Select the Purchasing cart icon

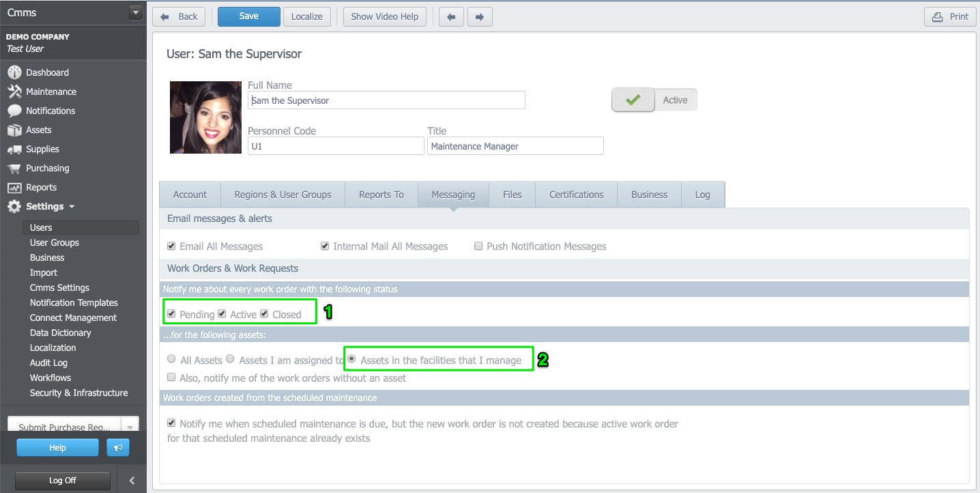[16, 168]
